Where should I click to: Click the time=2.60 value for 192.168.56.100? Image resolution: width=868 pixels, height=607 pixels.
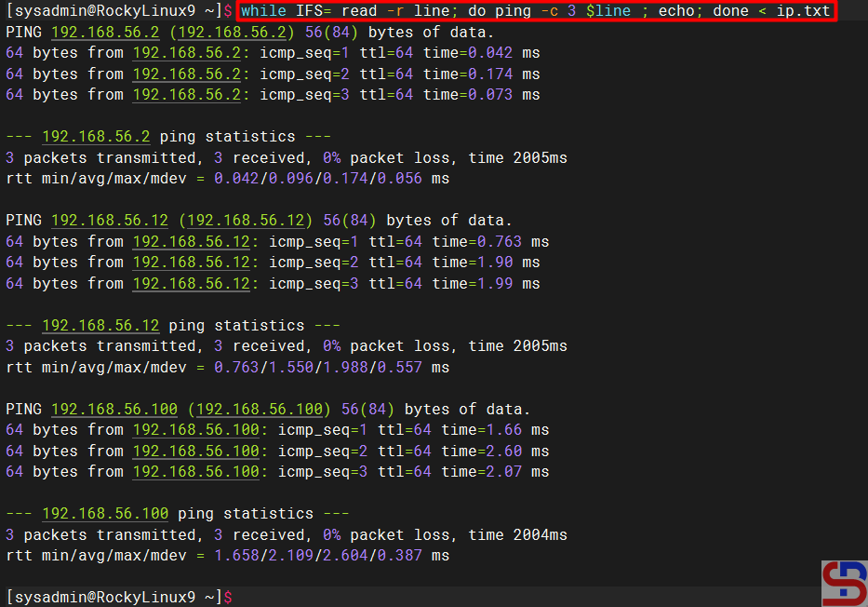495,452
